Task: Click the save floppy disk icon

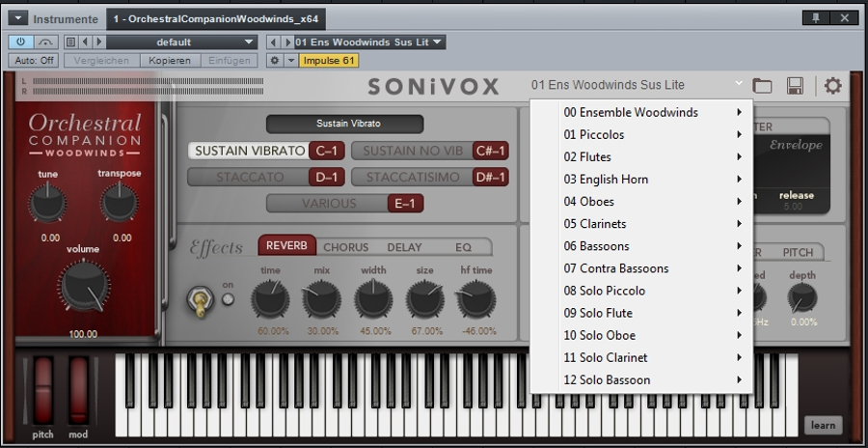Action: [795, 85]
